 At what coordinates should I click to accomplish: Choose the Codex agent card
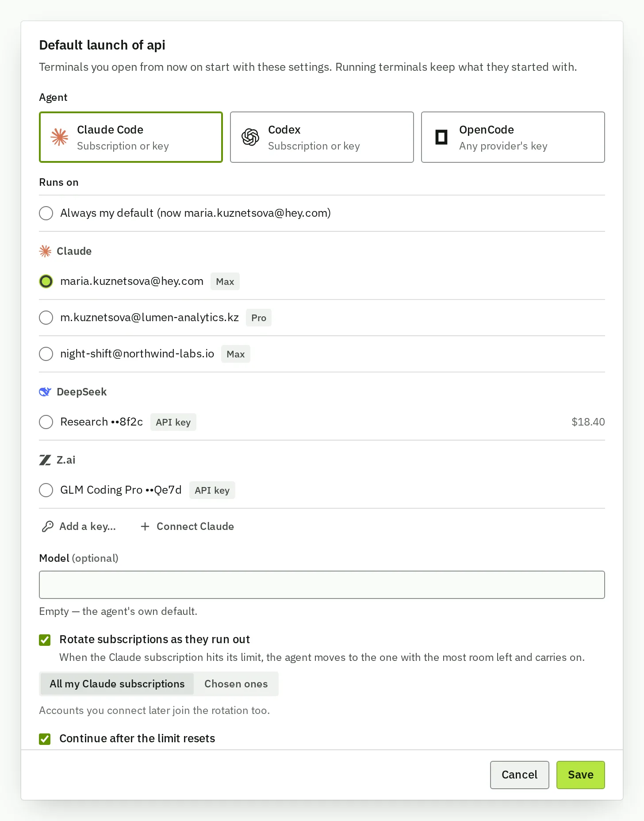click(322, 137)
